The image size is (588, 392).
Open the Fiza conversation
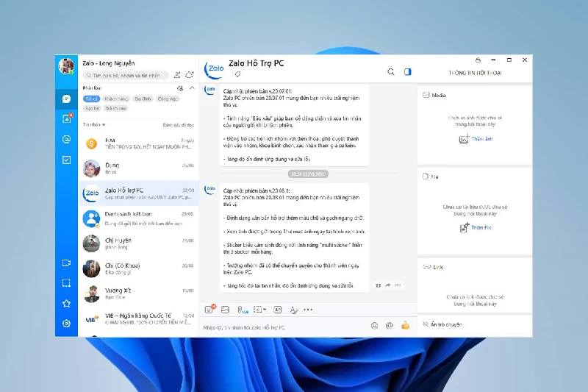pos(138,143)
